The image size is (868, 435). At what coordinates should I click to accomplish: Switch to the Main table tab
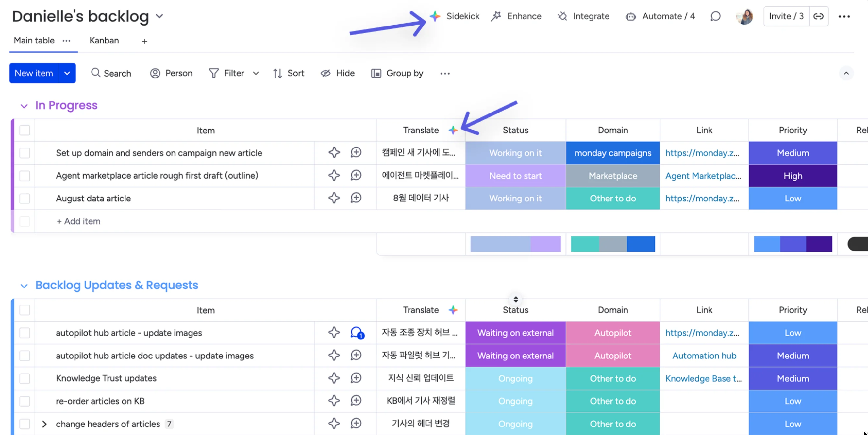point(34,41)
